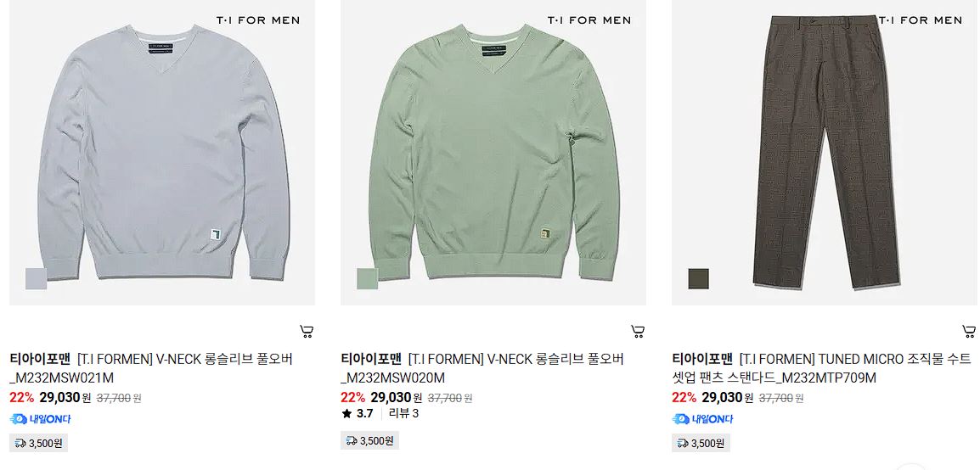Click the 3,500원 shipping truck icon for grey pullover
This screenshot has width=980, height=470.
[x=20, y=444]
